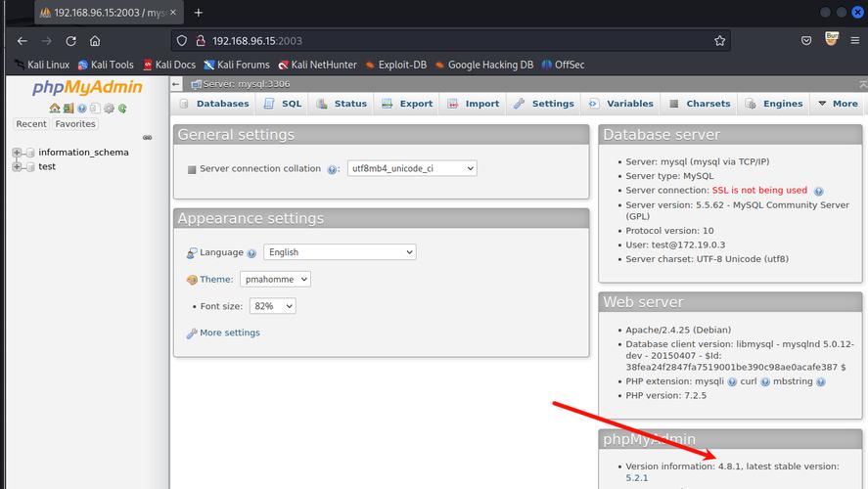Open the Import tab
Image resolution: width=868 pixels, height=489 pixels.
[474, 104]
